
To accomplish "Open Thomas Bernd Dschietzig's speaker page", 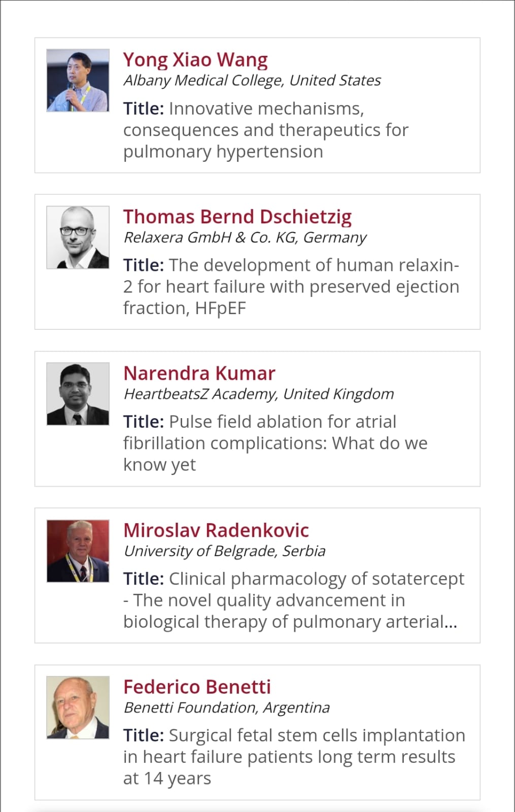I will 237,217.
